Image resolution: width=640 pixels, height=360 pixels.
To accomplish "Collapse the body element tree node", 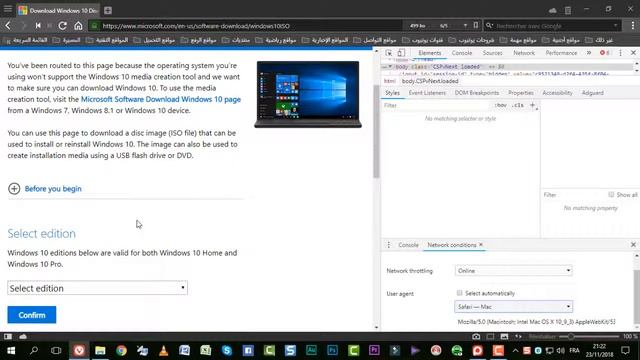I will tap(390, 67).
